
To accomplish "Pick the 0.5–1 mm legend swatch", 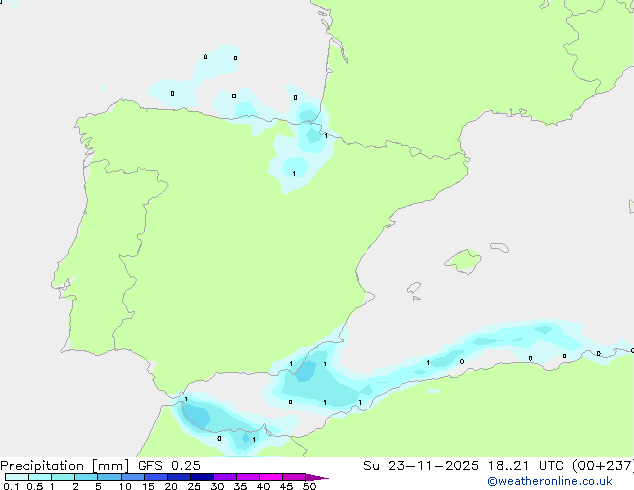I will click(x=40, y=477).
